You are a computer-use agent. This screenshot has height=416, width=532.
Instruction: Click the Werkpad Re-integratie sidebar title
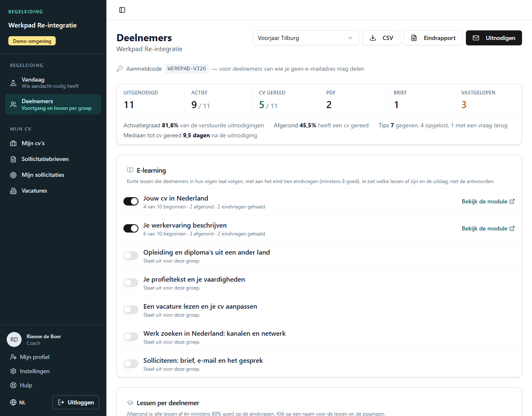click(42, 25)
